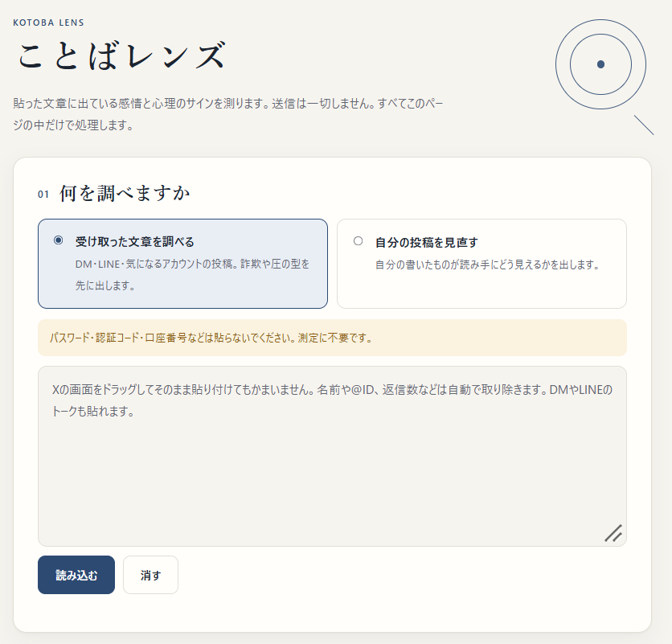
Task: Select the 受け取った文章を調べる radio button
Action: (x=59, y=240)
